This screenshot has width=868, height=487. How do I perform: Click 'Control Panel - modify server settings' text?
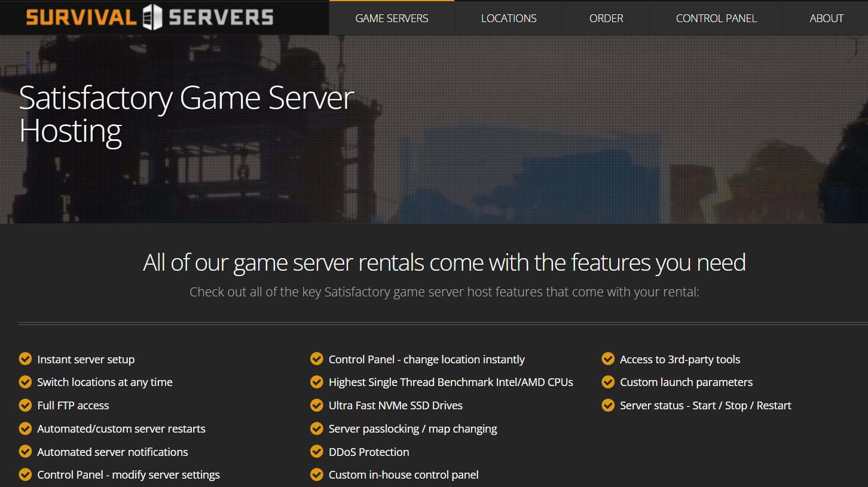tap(129, 475)
